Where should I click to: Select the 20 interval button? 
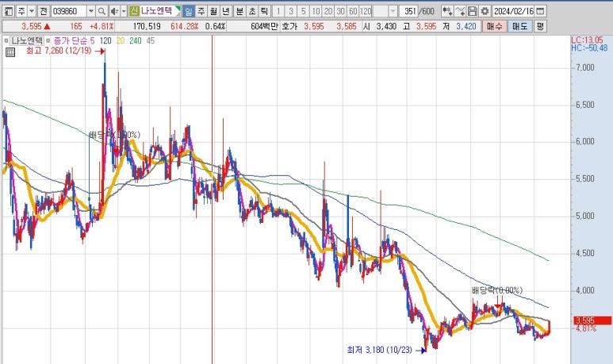[328, 11]
